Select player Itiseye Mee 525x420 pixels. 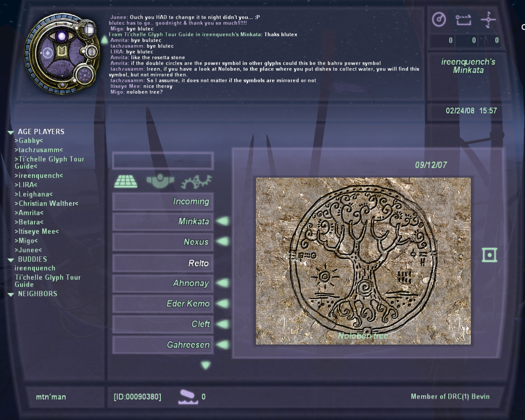pyautogui.click(x=37, y=231)
